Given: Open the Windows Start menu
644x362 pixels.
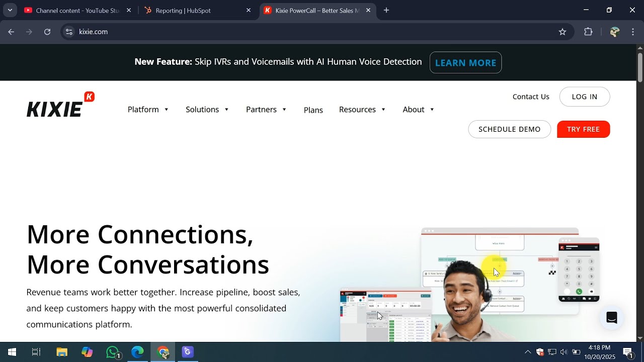Looking at the screenshot, I should [12, 352].
